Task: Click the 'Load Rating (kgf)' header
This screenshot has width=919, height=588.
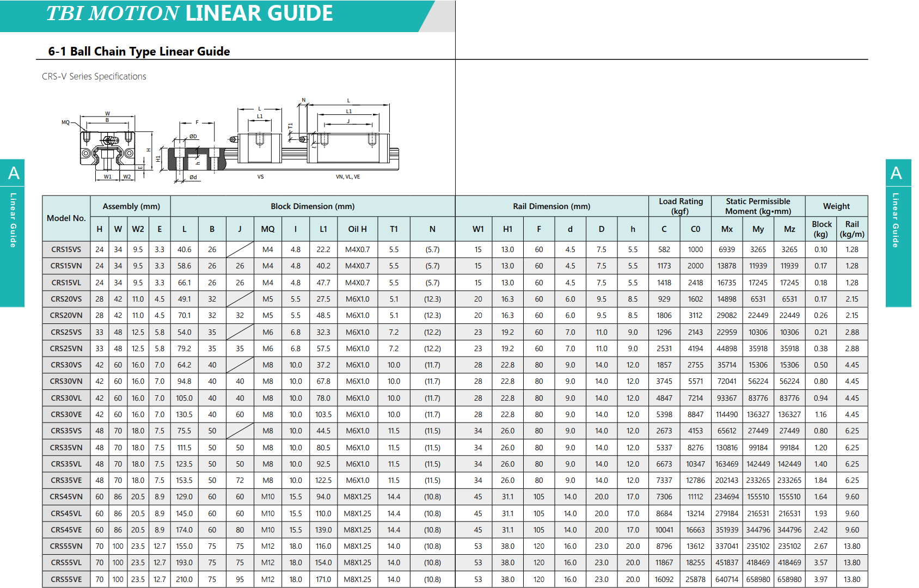Action: [681, 206]
